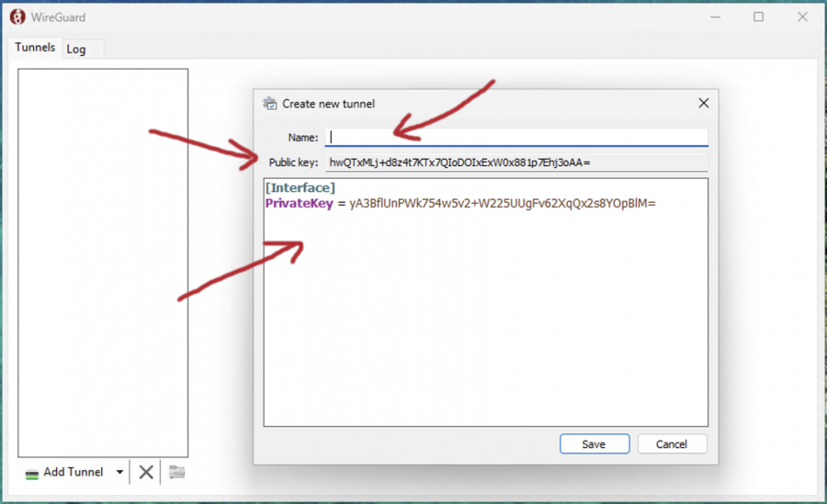Click the Add Tunnel green adapter icon
Screen dimensions: 827x504
tap(32, 474)
